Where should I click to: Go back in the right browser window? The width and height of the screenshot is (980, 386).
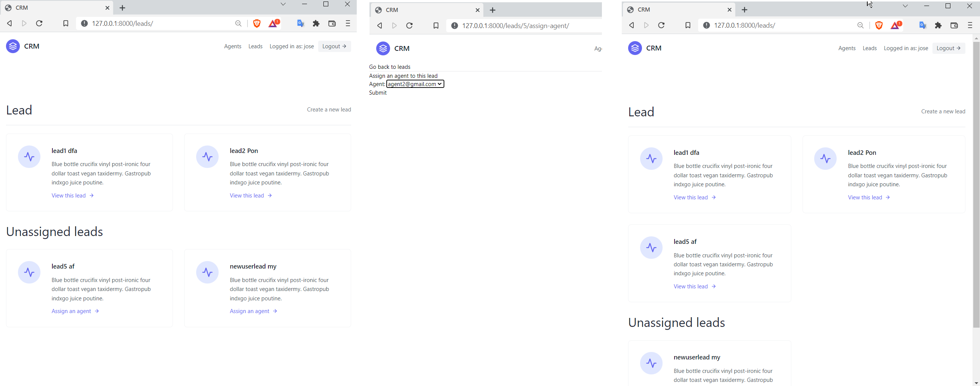pos(631,25)
